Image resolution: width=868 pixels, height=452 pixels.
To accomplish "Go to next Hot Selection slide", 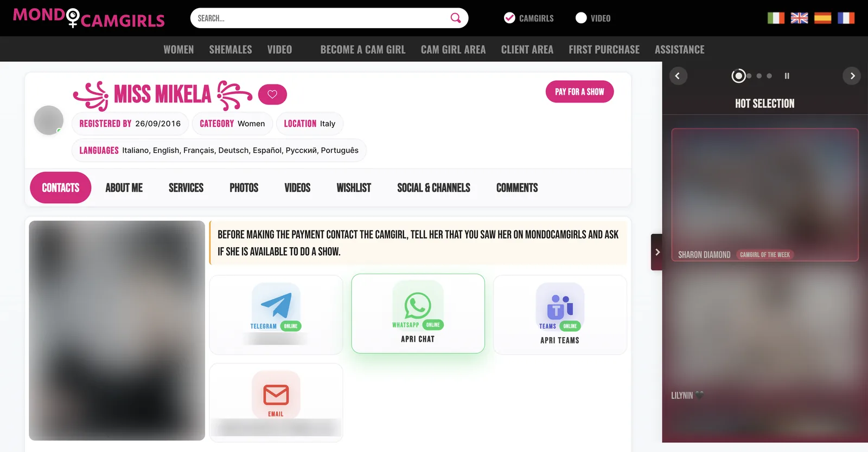I will (x=852, y=76).
